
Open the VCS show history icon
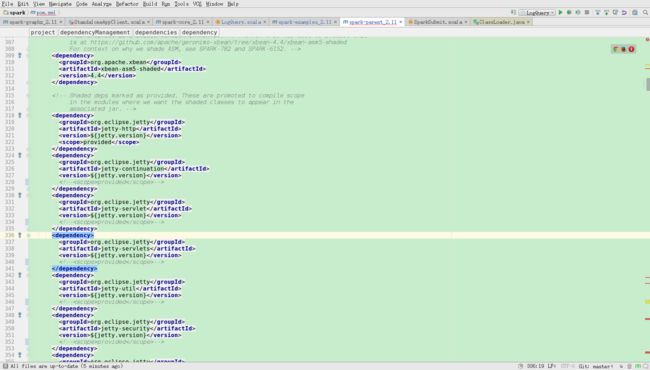(x=615, y=12)
